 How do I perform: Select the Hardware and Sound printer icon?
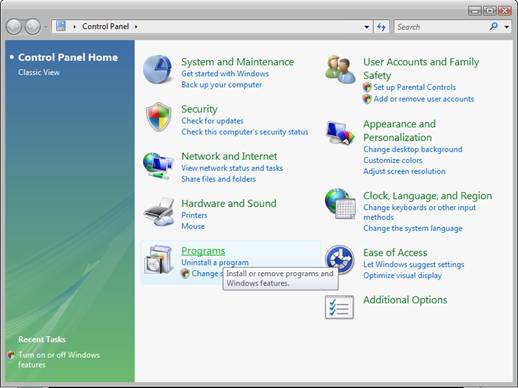[159, 212]
